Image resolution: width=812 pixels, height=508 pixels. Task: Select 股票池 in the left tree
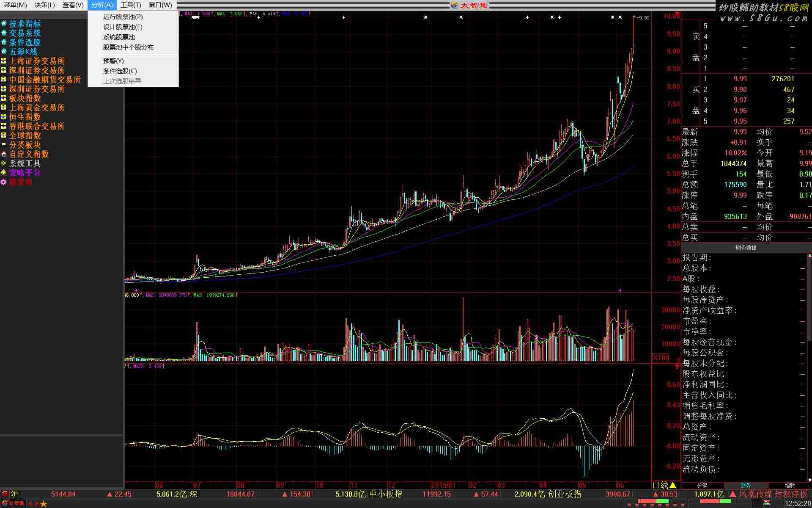[21, 182]
